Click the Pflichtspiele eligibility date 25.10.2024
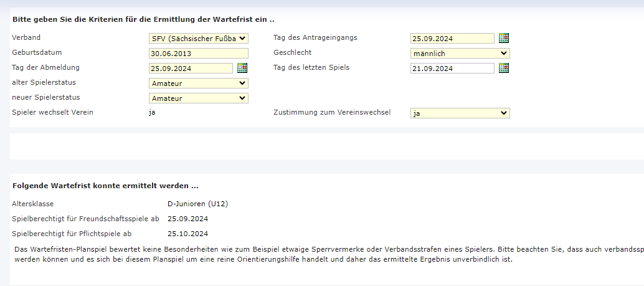This screenshot has width=644, height=286. (x=187, y=234)
